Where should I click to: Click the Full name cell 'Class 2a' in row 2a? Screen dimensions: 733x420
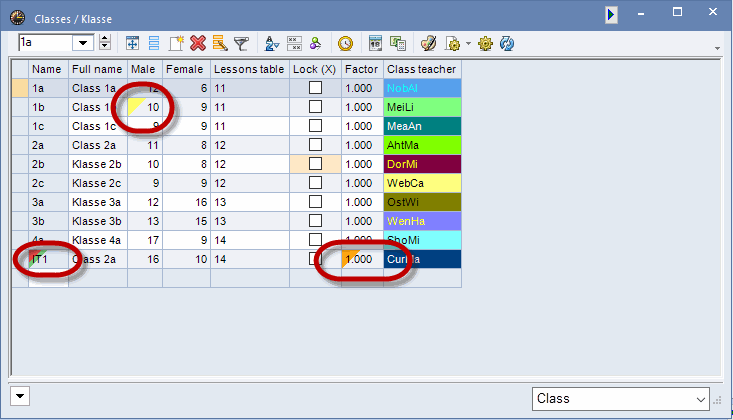tap(98, 145)
